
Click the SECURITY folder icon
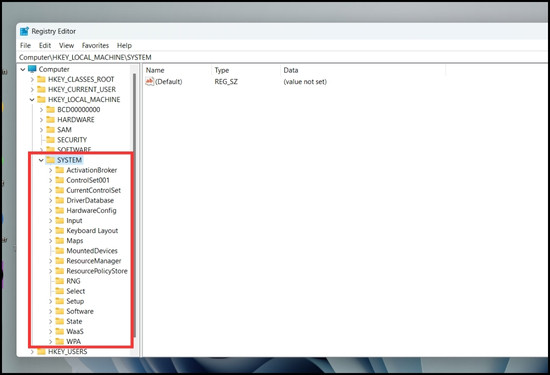tap(51, 140)
